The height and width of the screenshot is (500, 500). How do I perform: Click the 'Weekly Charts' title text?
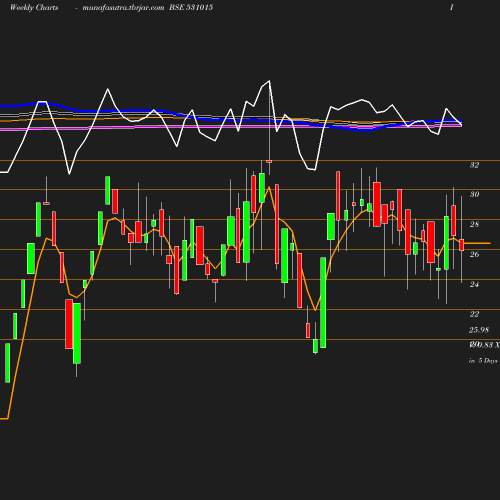[34, 8]
